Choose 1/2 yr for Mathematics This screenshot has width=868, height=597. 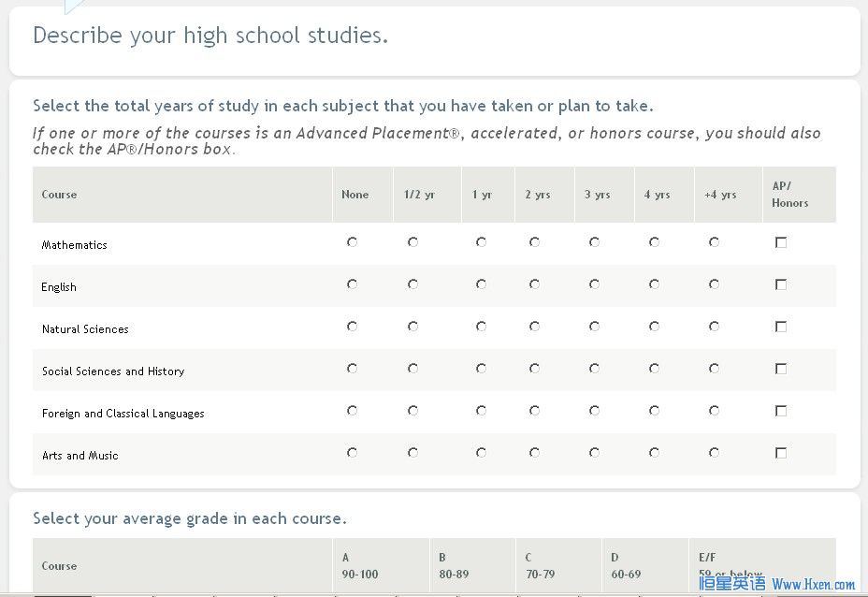[412, 242]
